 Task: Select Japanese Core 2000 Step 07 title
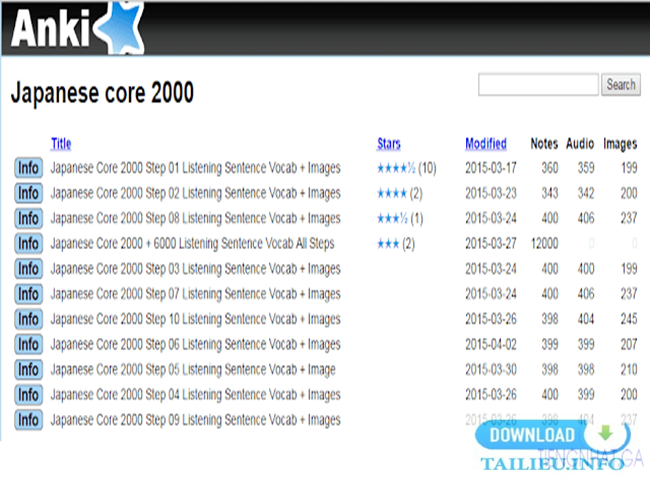[x=195, y=294]
